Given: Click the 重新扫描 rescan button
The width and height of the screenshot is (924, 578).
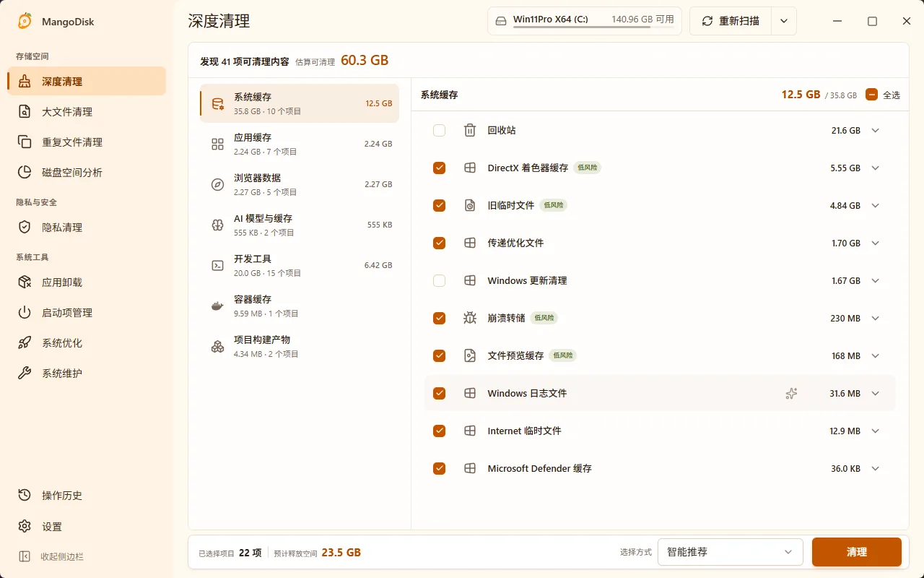Looking at the screenshot, I should (x=731, y=21).
